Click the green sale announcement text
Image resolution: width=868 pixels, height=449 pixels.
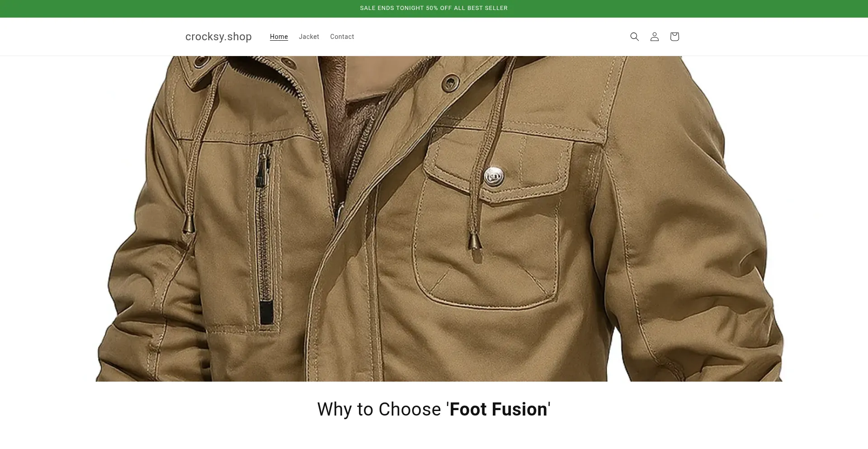click(434, 8)
